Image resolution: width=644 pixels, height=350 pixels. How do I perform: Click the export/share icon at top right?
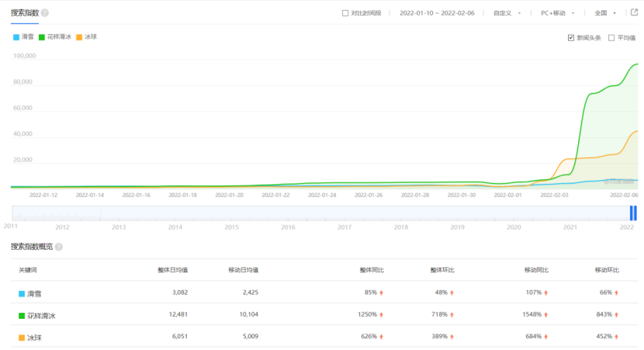click(x=634, y=12)
